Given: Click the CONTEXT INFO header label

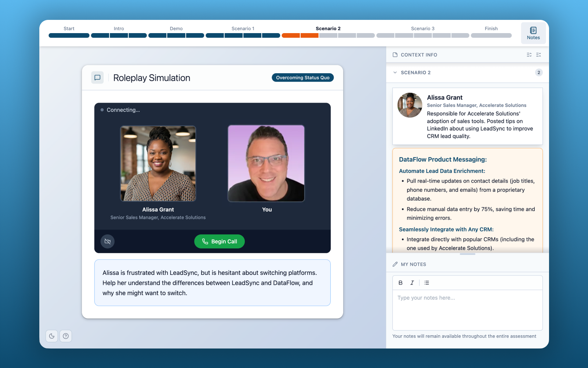Looking at the screenshot, I should pyautogui.click(x=419, y=55).
